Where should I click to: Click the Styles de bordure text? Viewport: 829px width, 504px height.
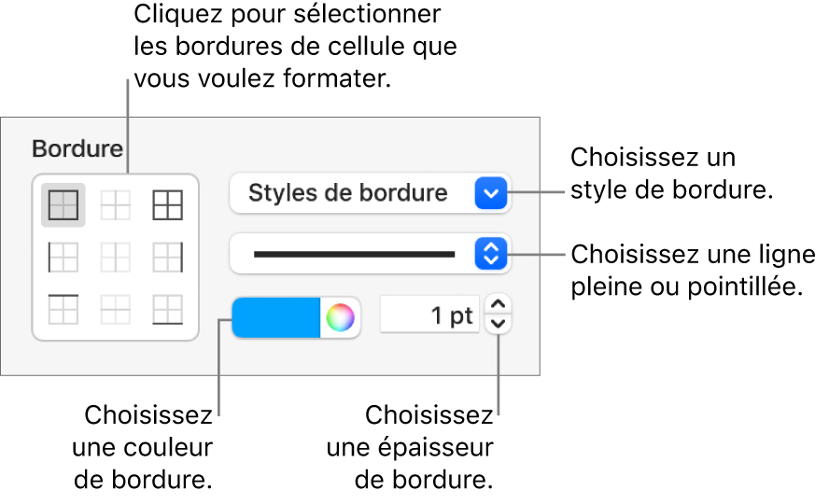tap(348, 193)
